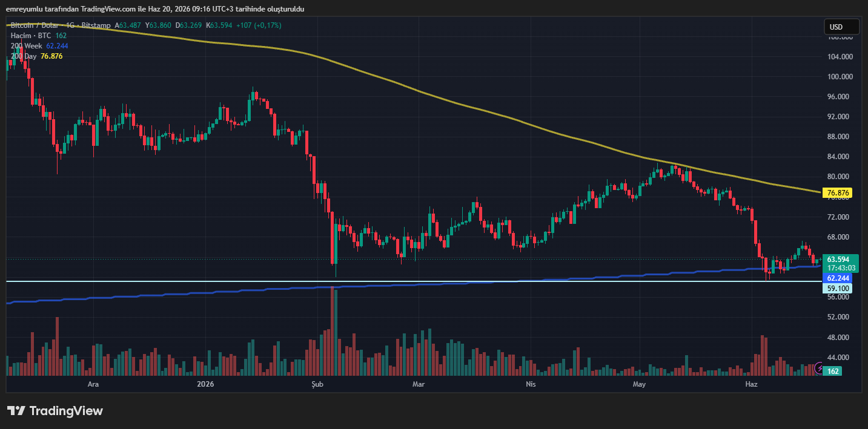Click the D63.269 low value in legend
Image resolution: width=868 pixels, height=429 pixels.
point(189,25)
